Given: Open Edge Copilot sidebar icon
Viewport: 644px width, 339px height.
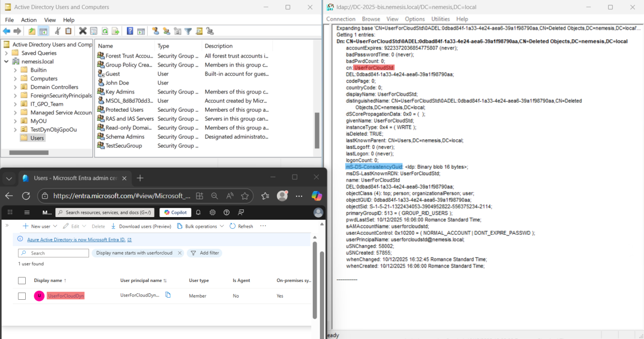Looking at the screenshot, I should click(317, 196).
